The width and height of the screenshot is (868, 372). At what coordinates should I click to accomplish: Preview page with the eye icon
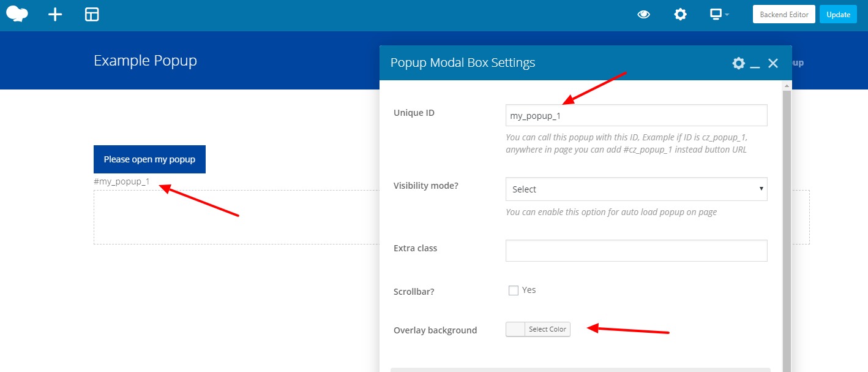coord(643,15)
